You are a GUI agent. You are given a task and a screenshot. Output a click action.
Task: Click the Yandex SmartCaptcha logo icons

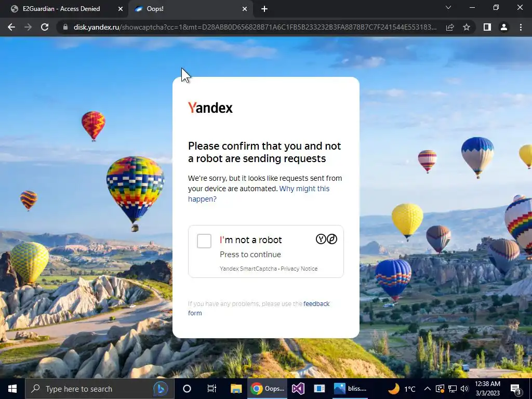click(326, 239)
